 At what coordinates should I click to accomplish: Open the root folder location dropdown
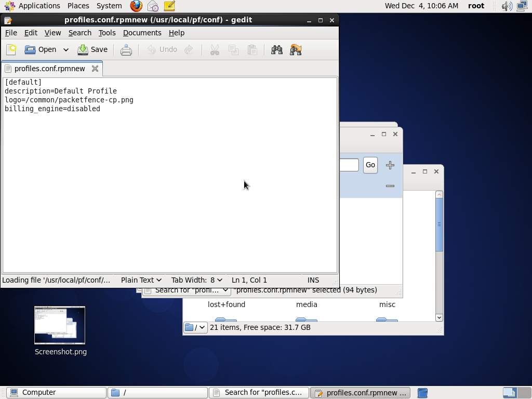click(x=196, y=327)
